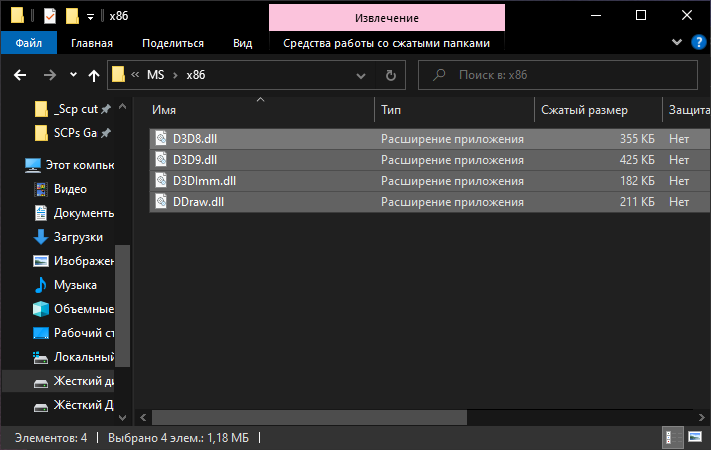Open the Файл menu
Screen dimensions: 711x450
[28, 43]
